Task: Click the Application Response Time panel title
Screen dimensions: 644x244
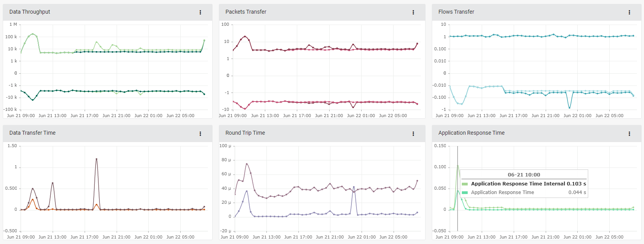Action: [471, 133]
